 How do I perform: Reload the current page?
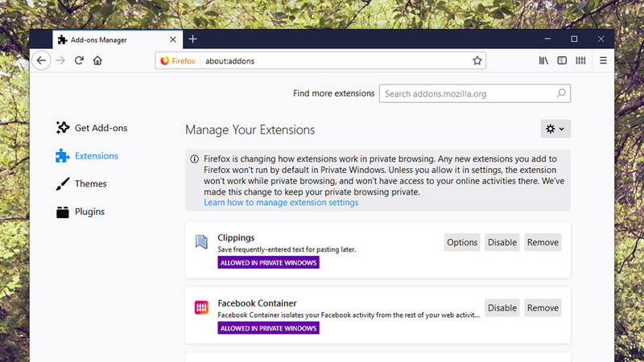click(79, 61)
